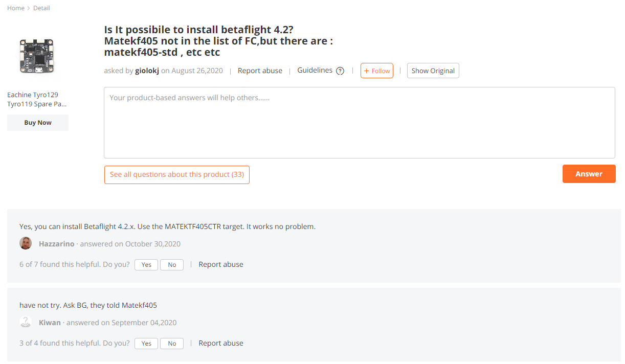
Task: Click Kiwan's profile avatar
Action: (26, 322)
